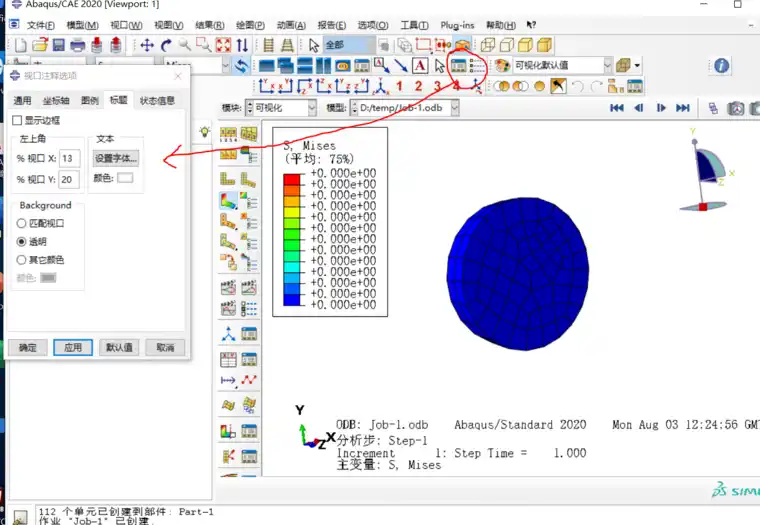This screenshot has width=760, height=525.
Task: Click the shaded render style icon
Action: pyautogui.click(x=544, y=45)
